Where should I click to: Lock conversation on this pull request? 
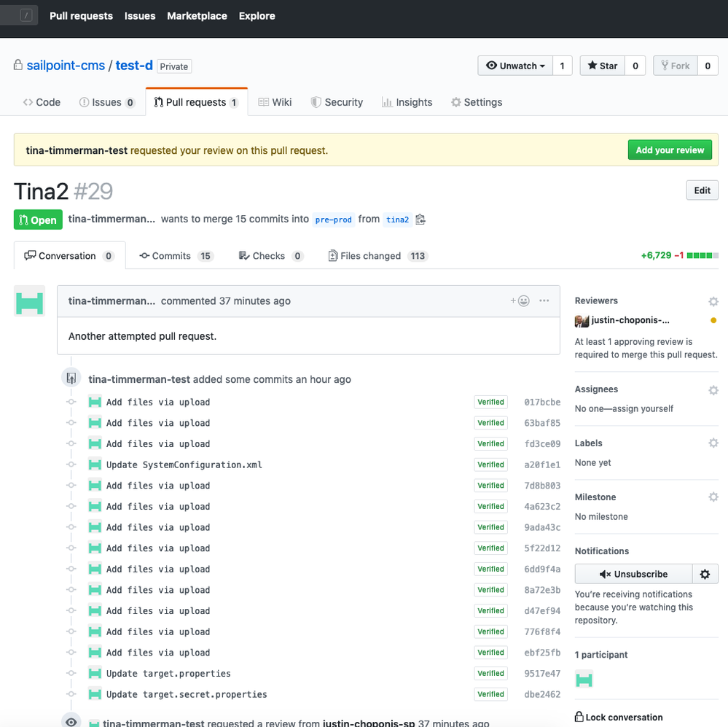pyautogui.click(x=618, y=717)
